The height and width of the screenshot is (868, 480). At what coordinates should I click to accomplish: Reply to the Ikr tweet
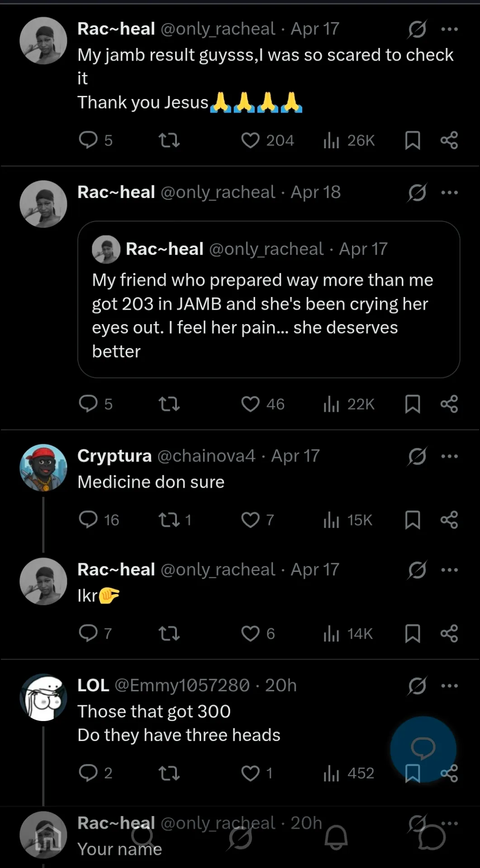point(88,633)
